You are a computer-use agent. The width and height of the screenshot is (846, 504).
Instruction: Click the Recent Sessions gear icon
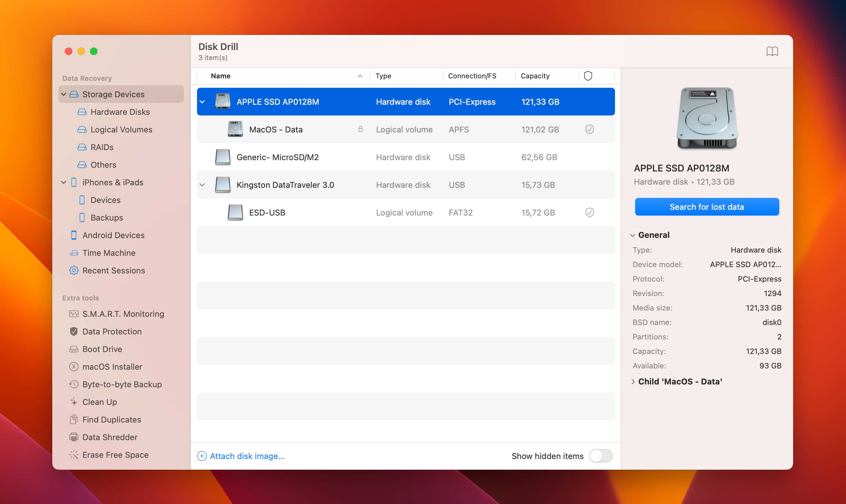(74, 270)
